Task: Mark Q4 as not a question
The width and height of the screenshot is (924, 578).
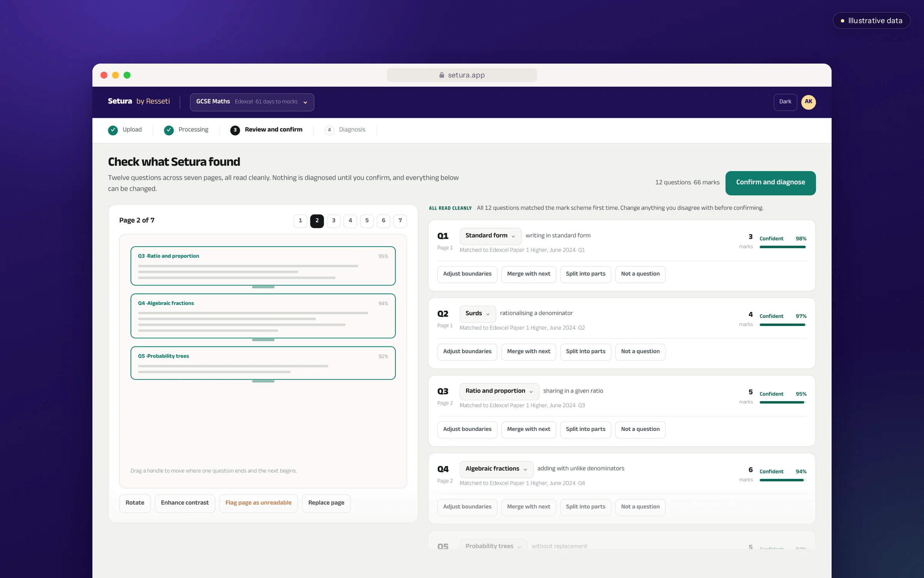Action: [640, 507]
